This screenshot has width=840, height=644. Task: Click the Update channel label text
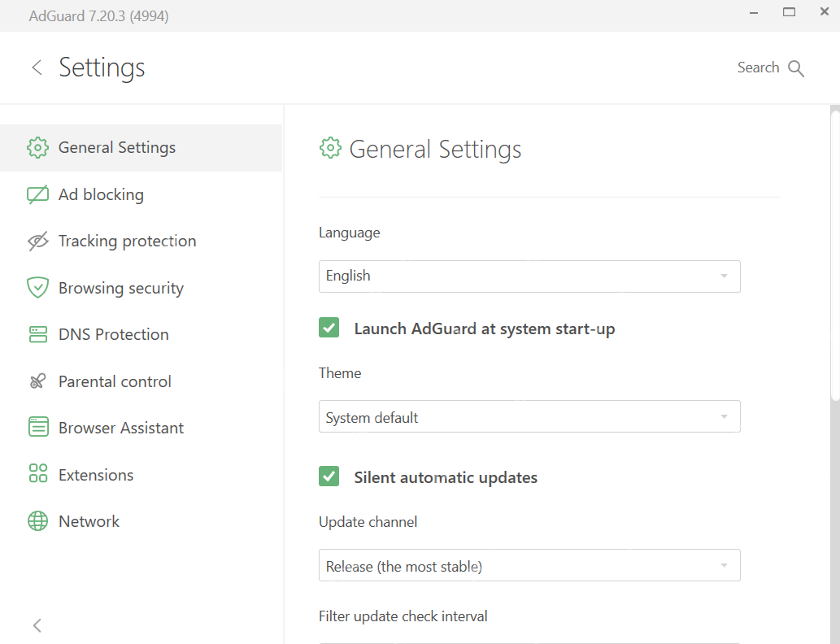coord(368,522)
